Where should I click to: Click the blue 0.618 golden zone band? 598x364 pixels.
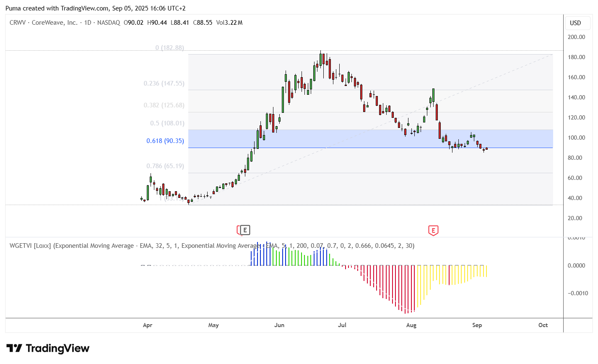370,139
